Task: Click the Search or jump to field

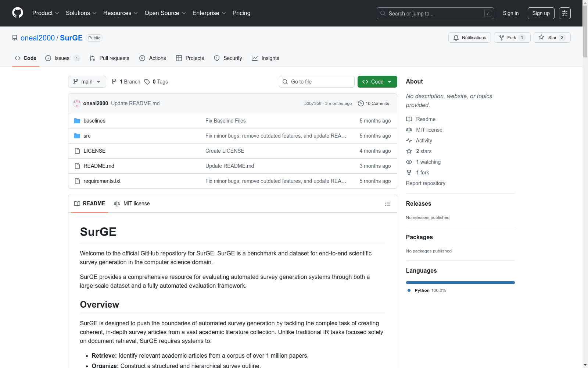Action: [x=435, y=13]
